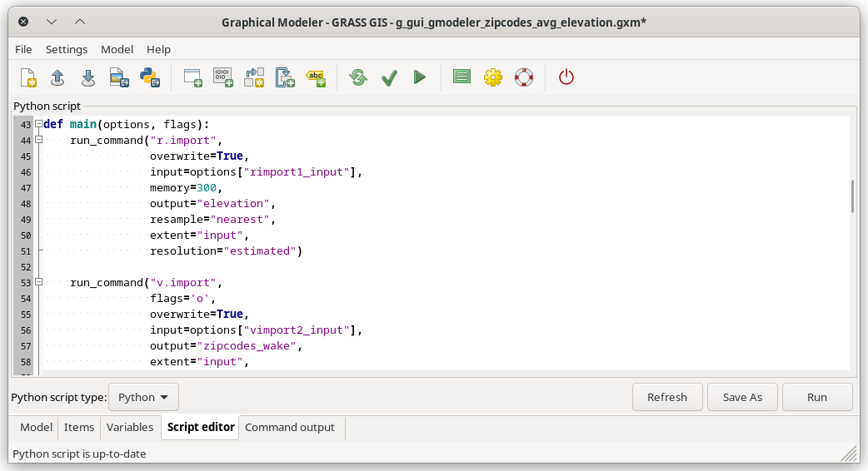Image resolution: width=868 pixels, height=471 pixels.
Task: Click the Add label to model icon
Action: (316, 78)
